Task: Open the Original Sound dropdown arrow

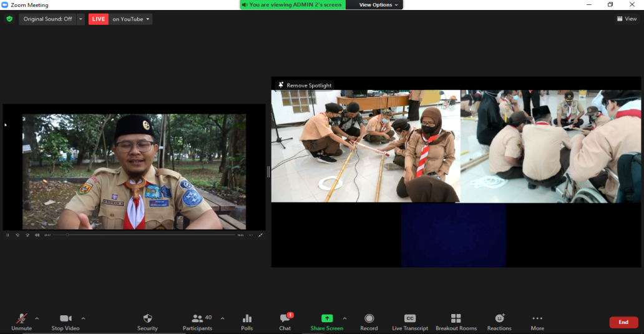Action: coord(80,19)
